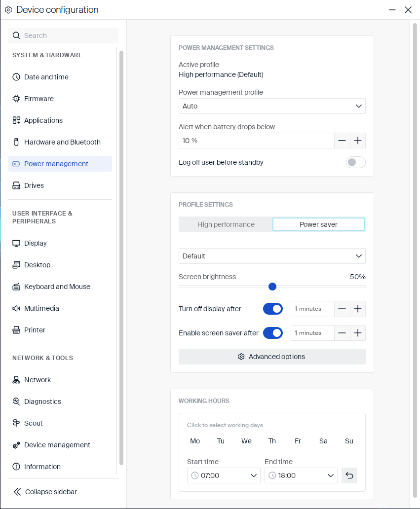
Task: Click the Turn off display 1 minutes field
Action: tap(312, 309)
